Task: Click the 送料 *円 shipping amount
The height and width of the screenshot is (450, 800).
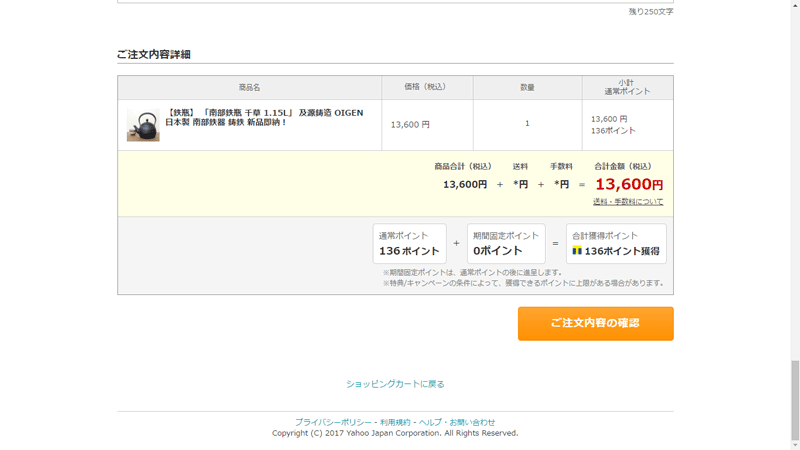Action: [x=520, y=184]
